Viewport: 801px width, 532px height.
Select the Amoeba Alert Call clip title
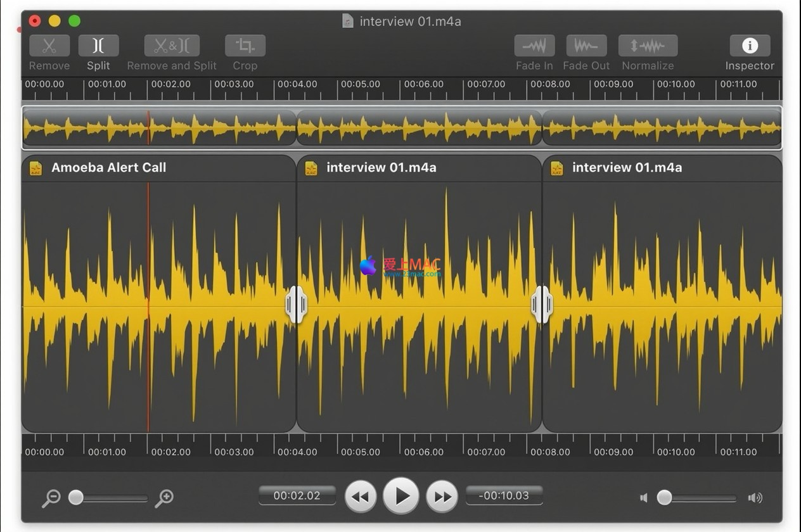pyautogui.click(x=108, y=168)
